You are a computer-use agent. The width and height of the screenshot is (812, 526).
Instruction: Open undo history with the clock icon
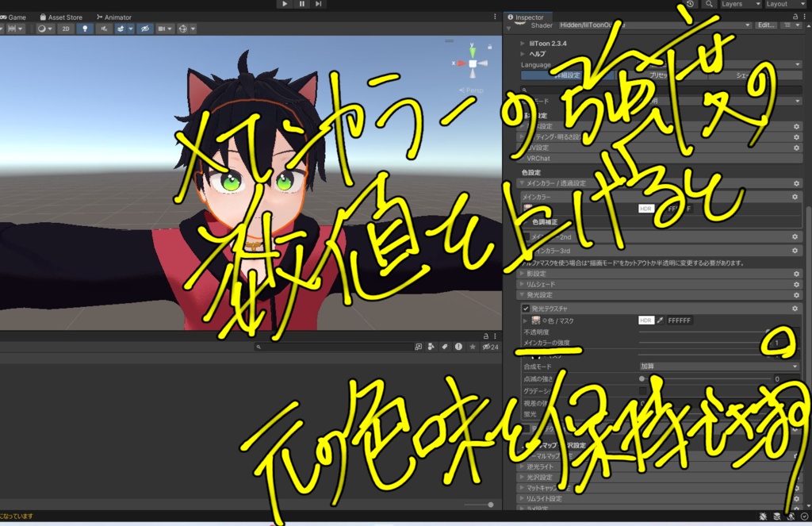[x=691, y=4]
